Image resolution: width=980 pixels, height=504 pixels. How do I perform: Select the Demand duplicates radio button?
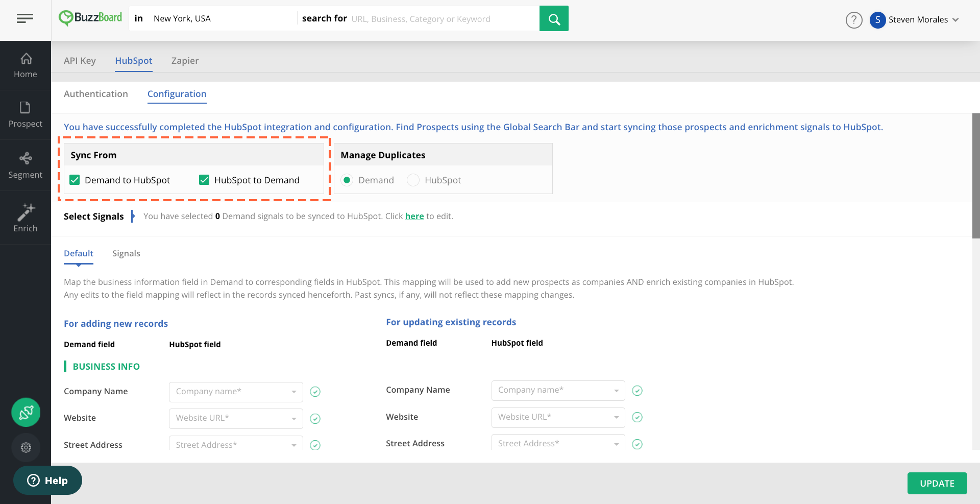click(x=347, y=180)
